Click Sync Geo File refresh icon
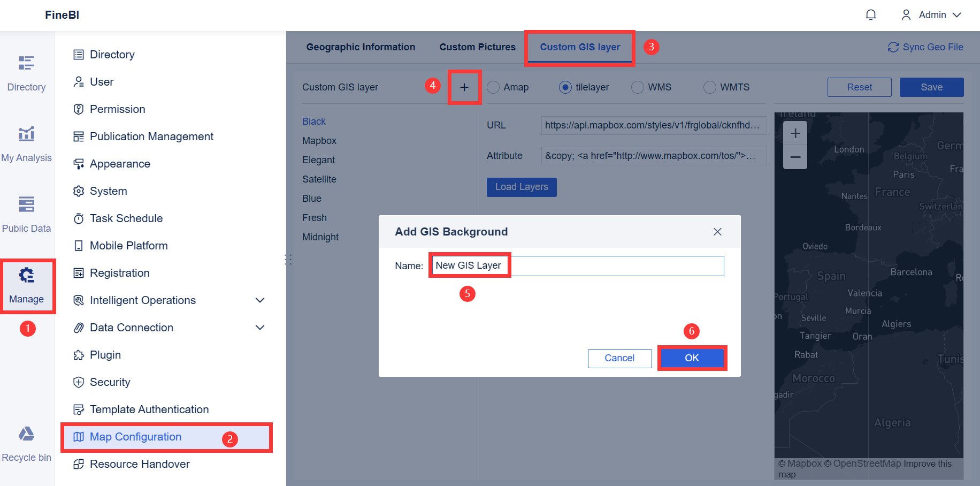The width and height of the screenshot is (980, 486). 892,47
